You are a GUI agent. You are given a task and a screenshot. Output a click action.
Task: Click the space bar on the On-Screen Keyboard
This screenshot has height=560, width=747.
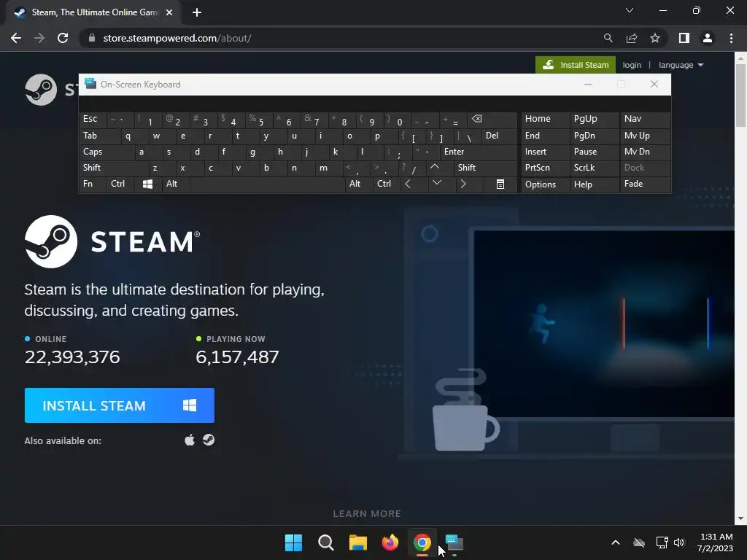(x=267, y=184)
